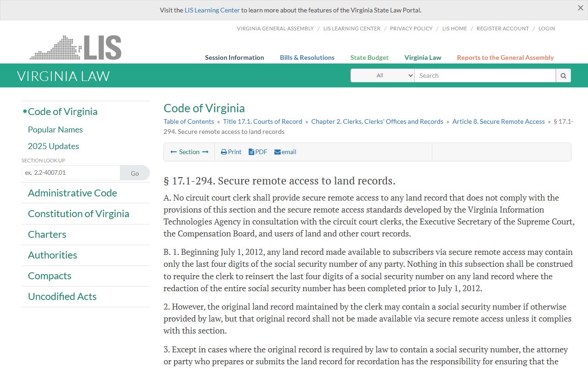This screenshot has width=588, height=368.
Task: Click Article 8 Secure Remote Access breadcrumb
Action: click(x=498, y=121)
